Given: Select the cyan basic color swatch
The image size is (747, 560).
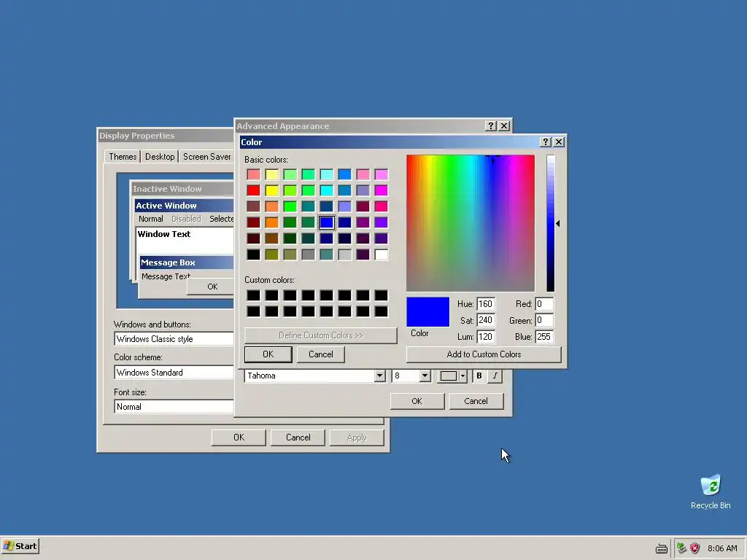Looking at the screenshot, I should pyautogui.click(x=326, y=190).
